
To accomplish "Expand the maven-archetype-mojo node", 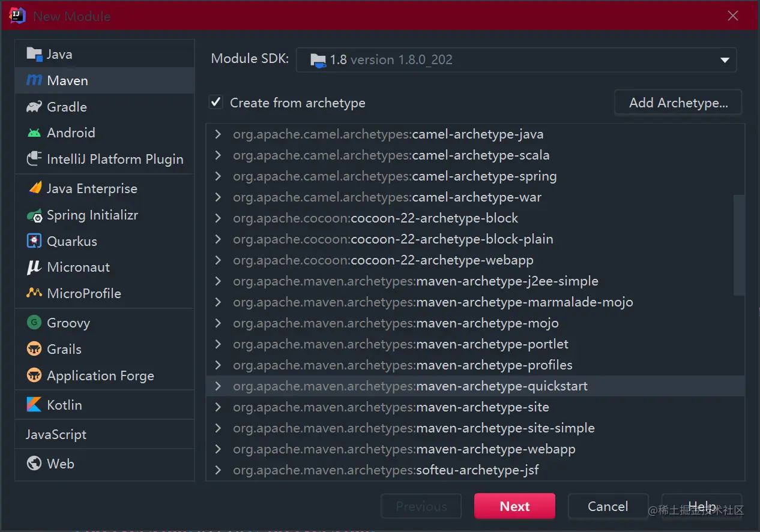I will pos(218,323).
